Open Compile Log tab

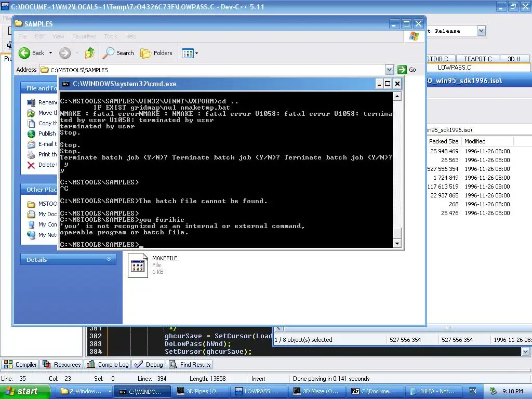pyautogui.click(x=108, y=364)
